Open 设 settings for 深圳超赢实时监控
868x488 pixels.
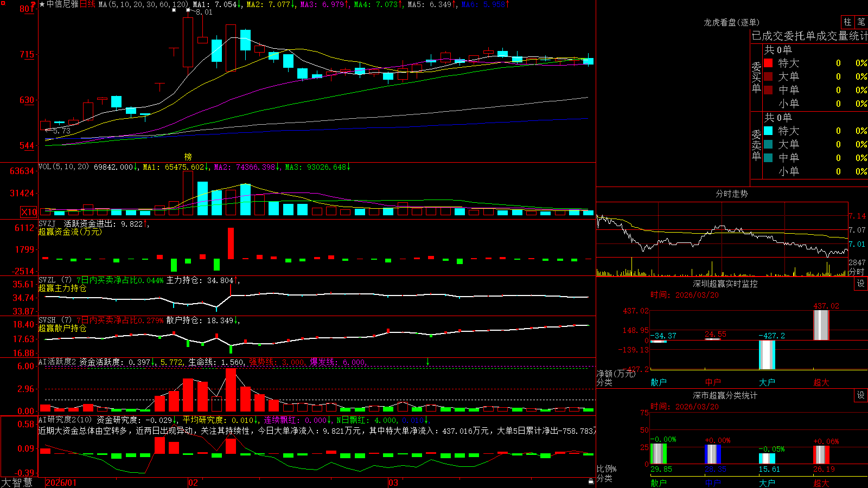[861, 284]
